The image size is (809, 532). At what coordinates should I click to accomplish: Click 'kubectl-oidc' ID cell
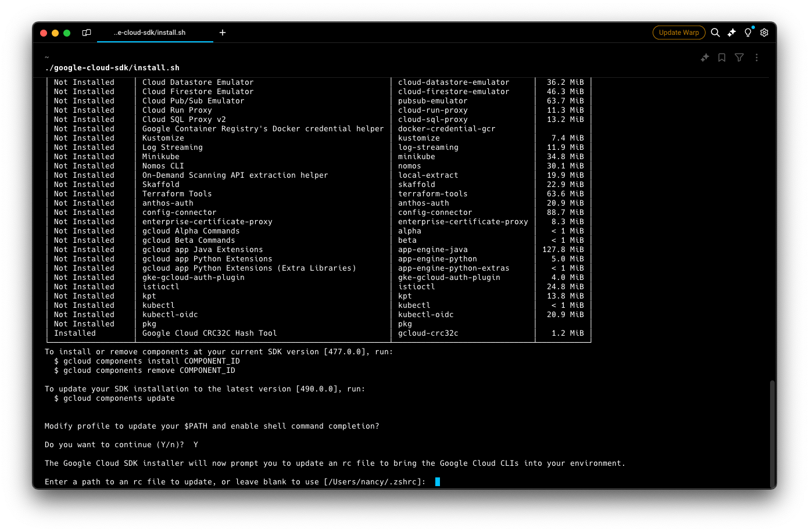[425, 315]
